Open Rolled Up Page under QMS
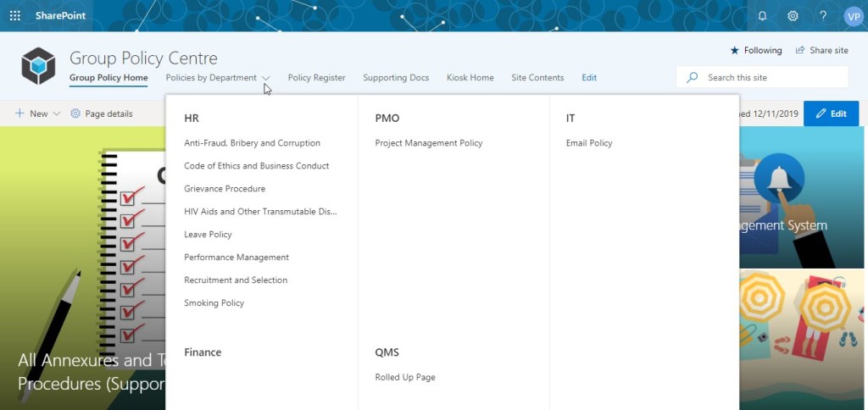Viewport: 868px width, 410px height. point(404,377)
